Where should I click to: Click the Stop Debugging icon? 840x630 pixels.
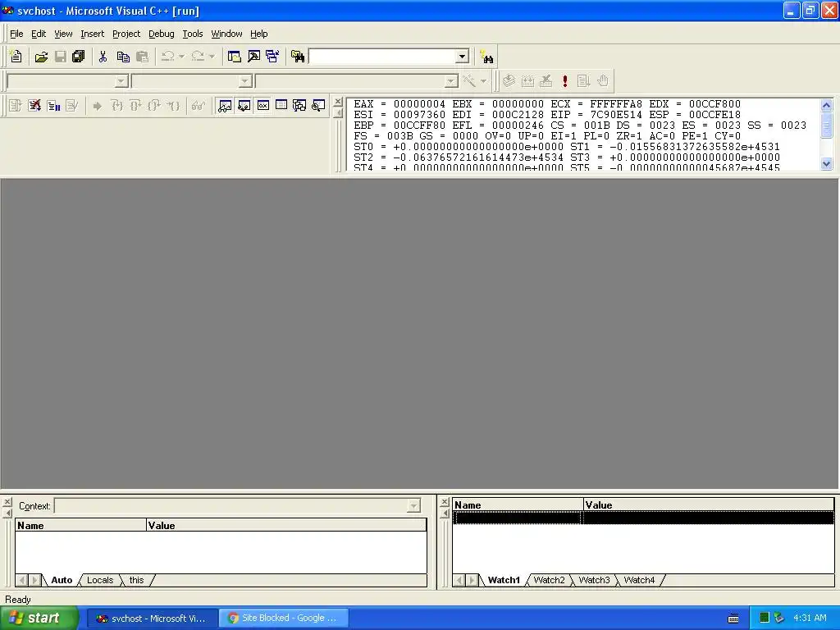pos(34,106)
